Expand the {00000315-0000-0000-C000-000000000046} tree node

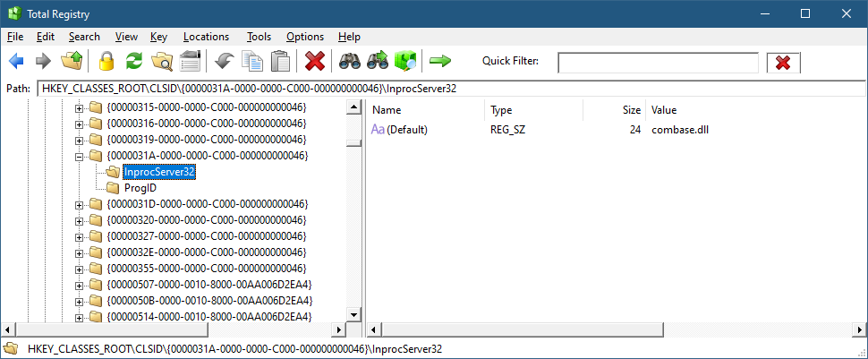tap(80, 107)
